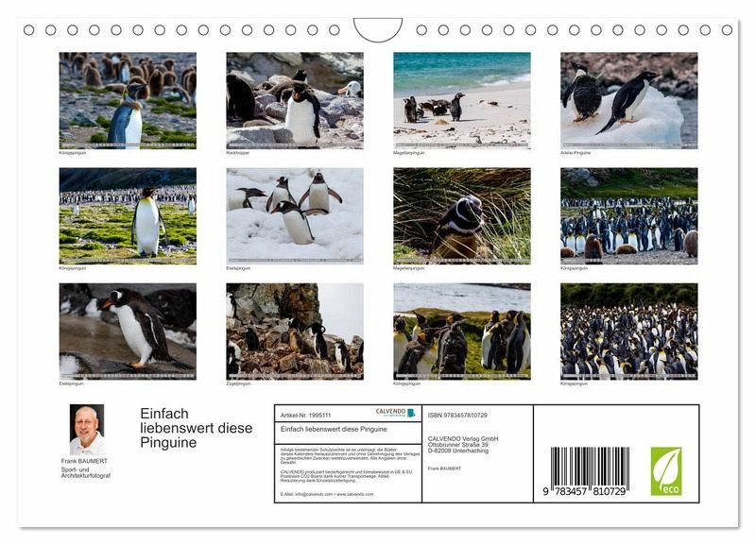Open densely packed king penguin colony photo
The width and height of the screenshot is (756, 545).
628,332
